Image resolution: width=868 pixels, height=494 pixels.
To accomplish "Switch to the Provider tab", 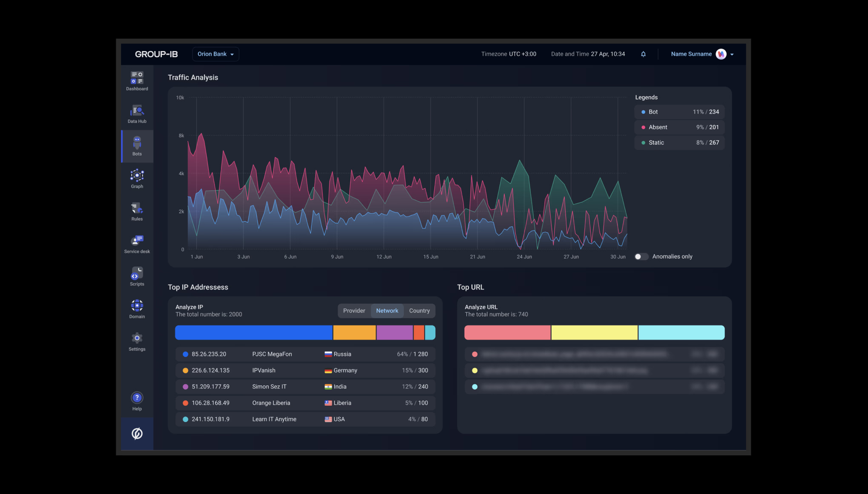I will coord(354,311).
